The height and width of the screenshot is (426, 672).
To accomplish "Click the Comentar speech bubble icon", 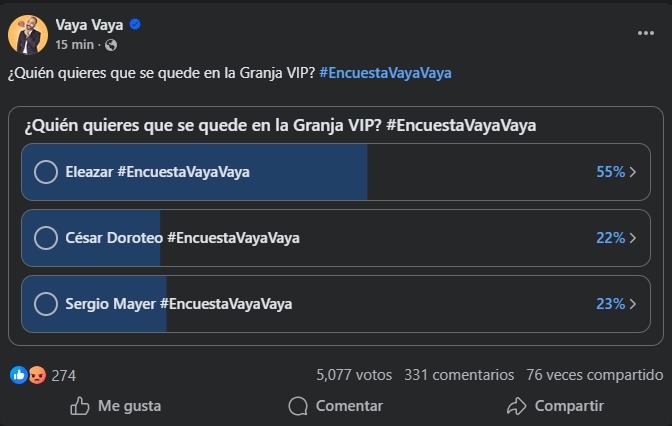I will [297, 406].
